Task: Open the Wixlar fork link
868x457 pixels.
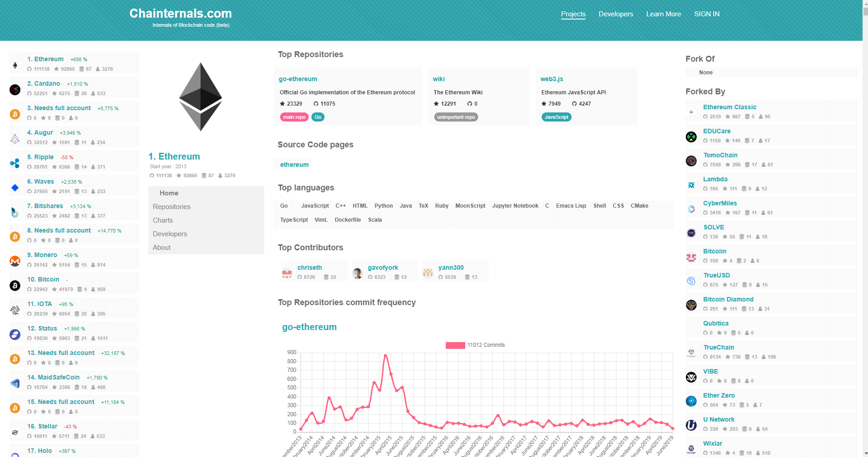Action: pos(713,443)
